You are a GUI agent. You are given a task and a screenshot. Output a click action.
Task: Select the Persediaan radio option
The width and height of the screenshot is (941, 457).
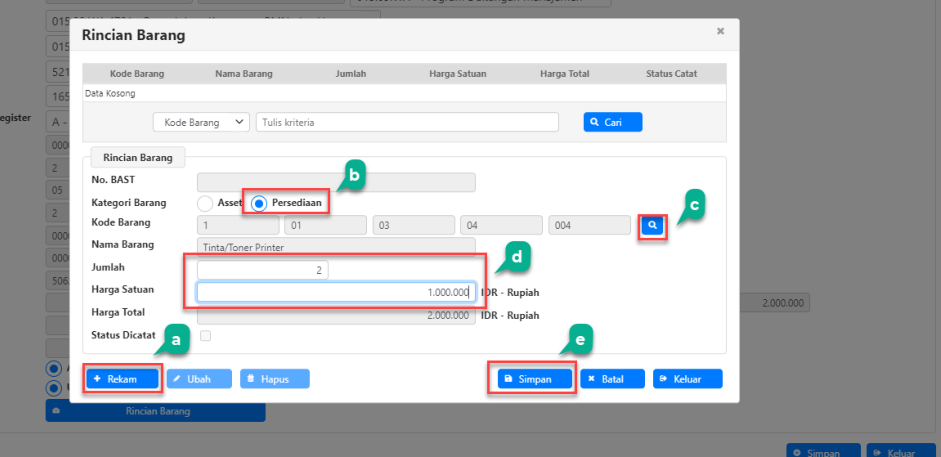[259, 203]
